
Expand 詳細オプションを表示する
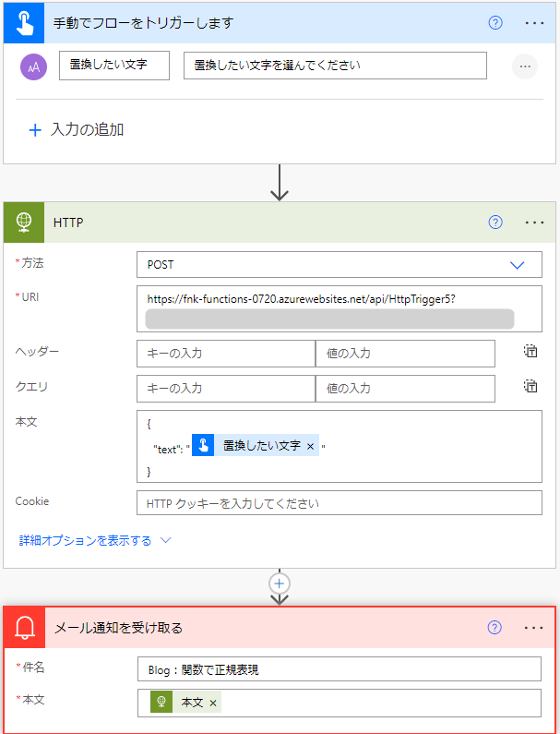pos(85,541)
